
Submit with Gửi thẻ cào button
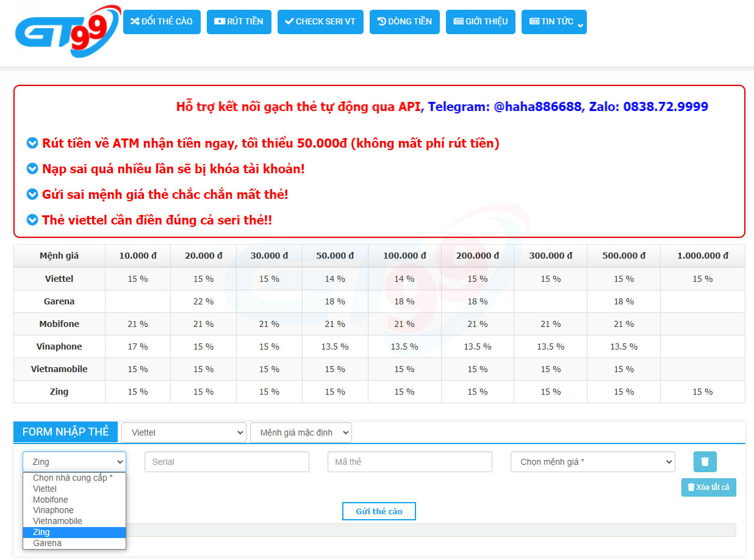pyautogui.click(x=379, y=511)
